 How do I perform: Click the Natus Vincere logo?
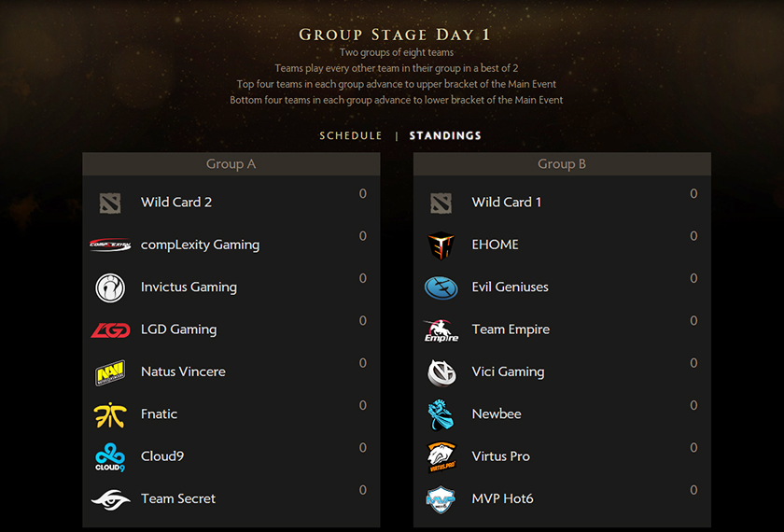[110, 372]
